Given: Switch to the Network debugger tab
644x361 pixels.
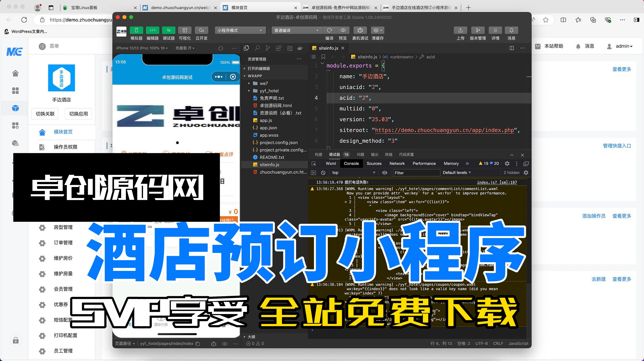Looking at the screenshot, I should pos(397,163).
